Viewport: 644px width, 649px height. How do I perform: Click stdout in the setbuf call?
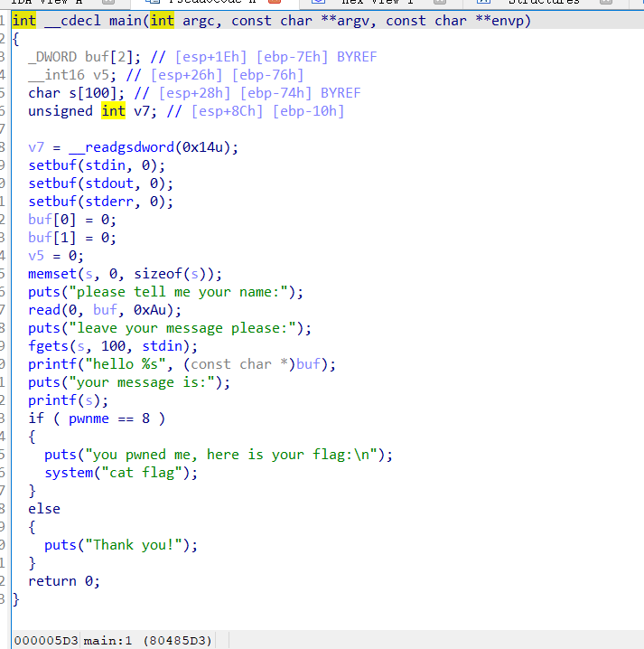(x=109, y=183)
